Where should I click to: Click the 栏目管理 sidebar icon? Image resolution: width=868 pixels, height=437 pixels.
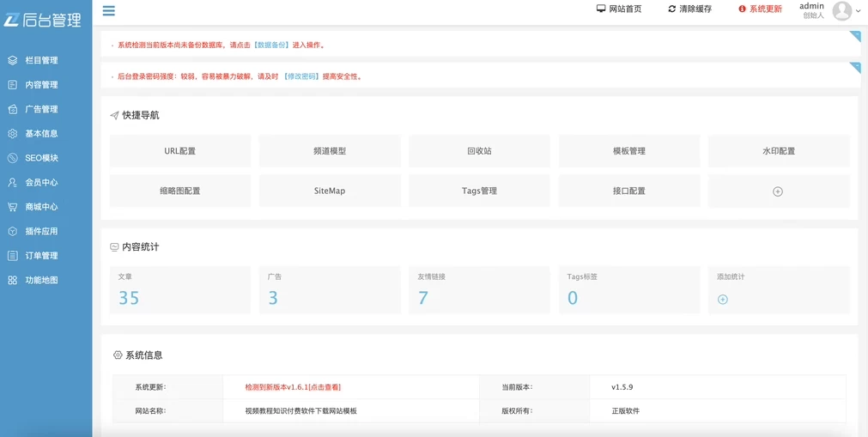pyautogui.click(x=13, y=61)
